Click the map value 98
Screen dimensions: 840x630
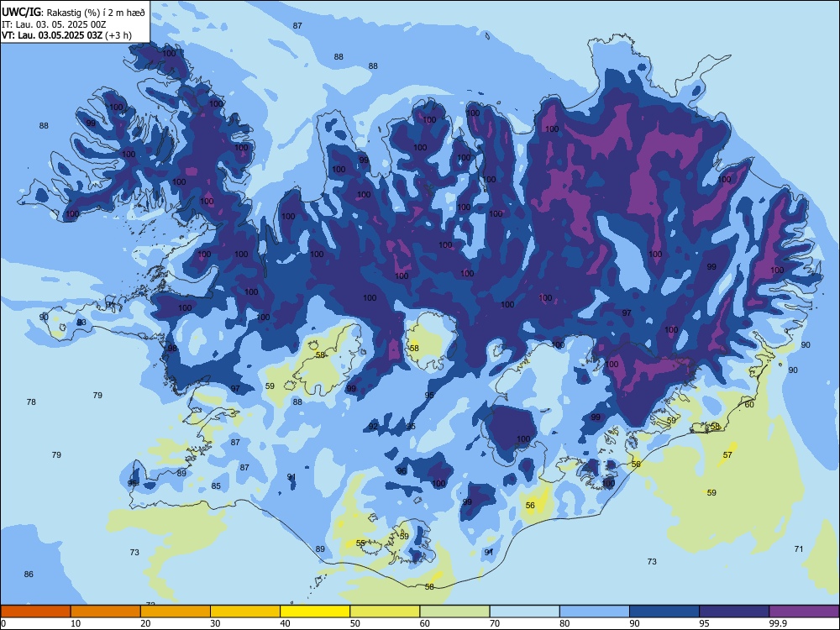pyautogui.click(x=172, y=349)
